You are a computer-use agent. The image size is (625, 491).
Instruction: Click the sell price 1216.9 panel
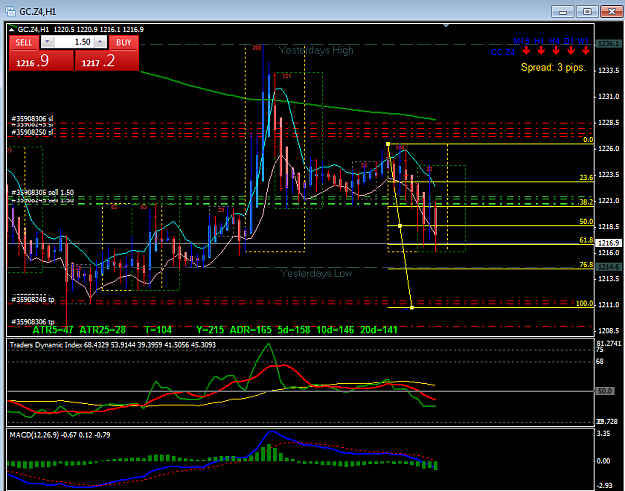coord(41,61)
